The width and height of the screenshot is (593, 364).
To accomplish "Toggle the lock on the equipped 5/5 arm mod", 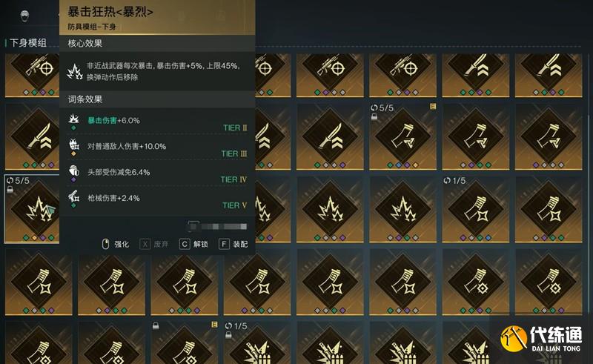I will coord(374,116).
